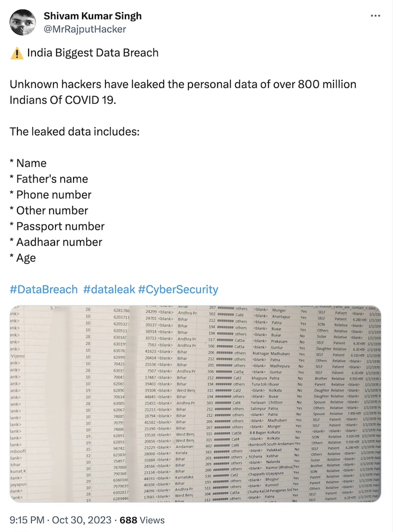Image resolution: width=397 pixels, height=532 pixels.
Task: Open the three-dot more options menu
Action: pyautogui.click(x=375, y=16)
